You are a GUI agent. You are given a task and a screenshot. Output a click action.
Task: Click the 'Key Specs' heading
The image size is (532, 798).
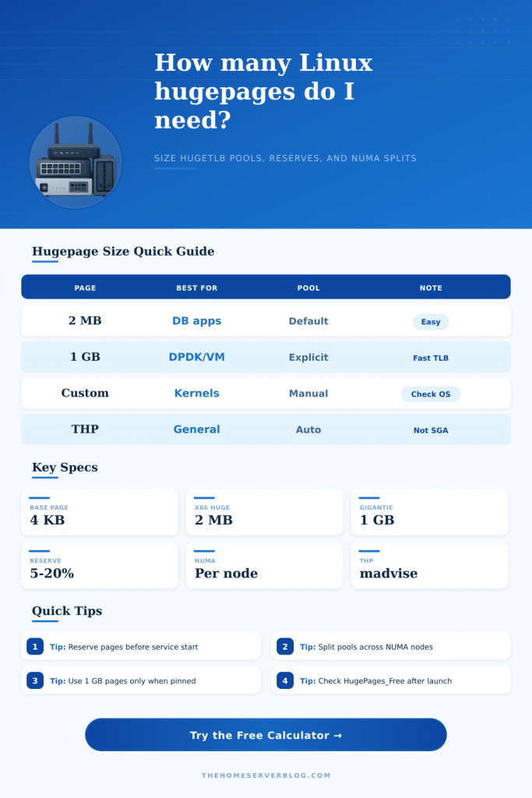tap(65, 468)
